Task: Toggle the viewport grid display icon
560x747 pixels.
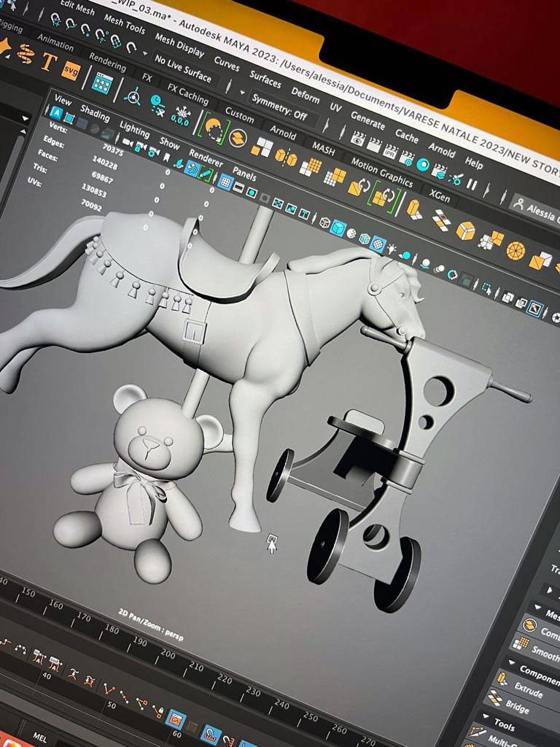Action: tap(225, 182)
